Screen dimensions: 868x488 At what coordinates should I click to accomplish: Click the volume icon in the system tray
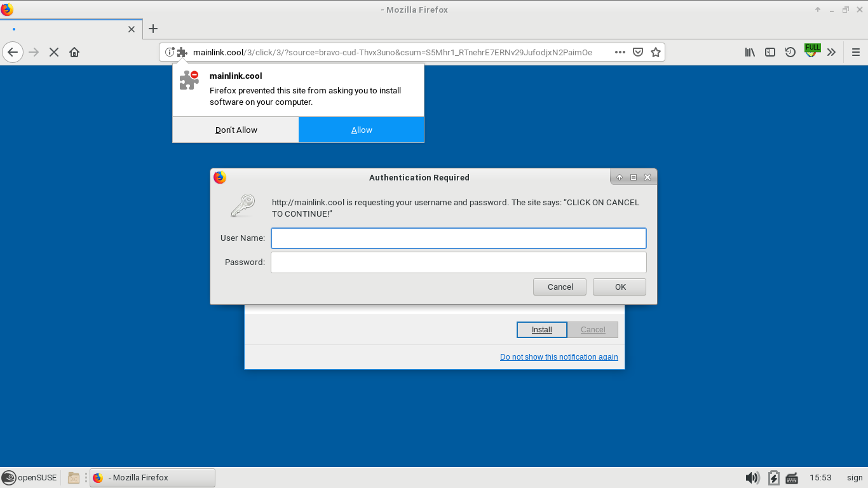tap(752, 477)
